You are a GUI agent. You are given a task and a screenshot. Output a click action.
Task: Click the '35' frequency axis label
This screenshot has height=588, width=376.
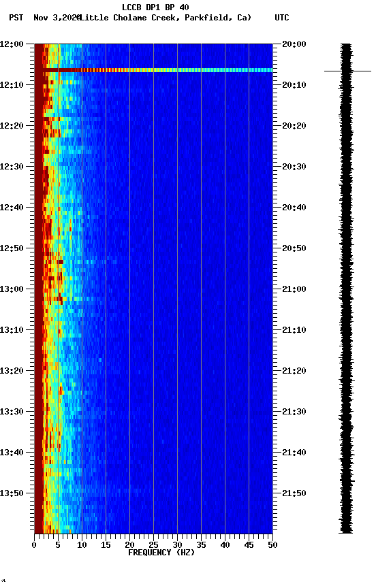(x=201, y=545)
